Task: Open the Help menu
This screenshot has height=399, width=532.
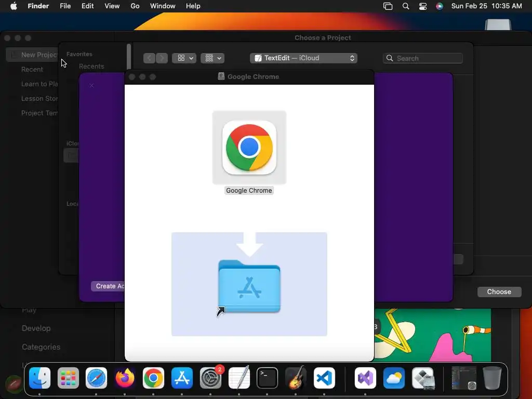Action: [x=193, y=6]
